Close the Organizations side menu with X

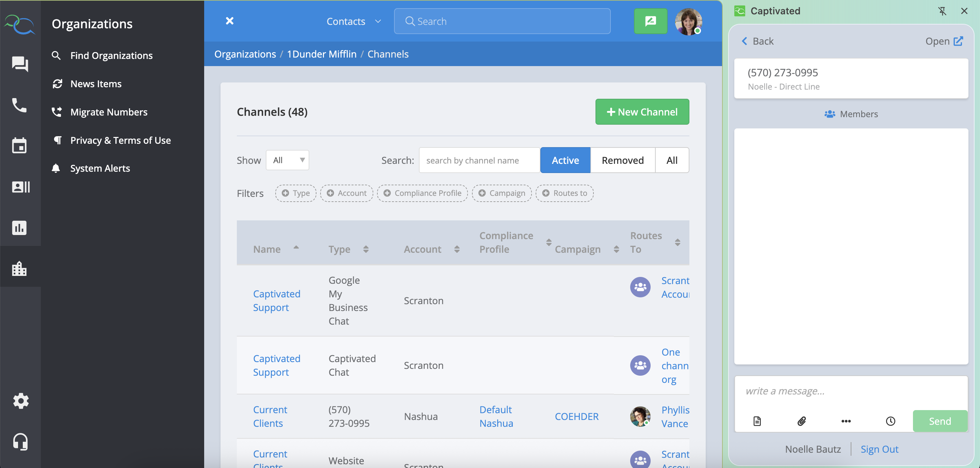pos(229,21)
